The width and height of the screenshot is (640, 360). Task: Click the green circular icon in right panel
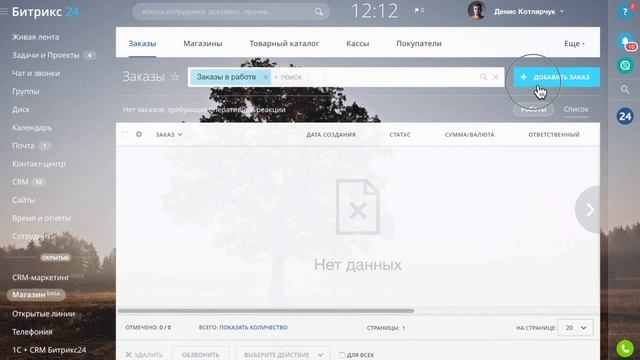(x=625, y=65)
